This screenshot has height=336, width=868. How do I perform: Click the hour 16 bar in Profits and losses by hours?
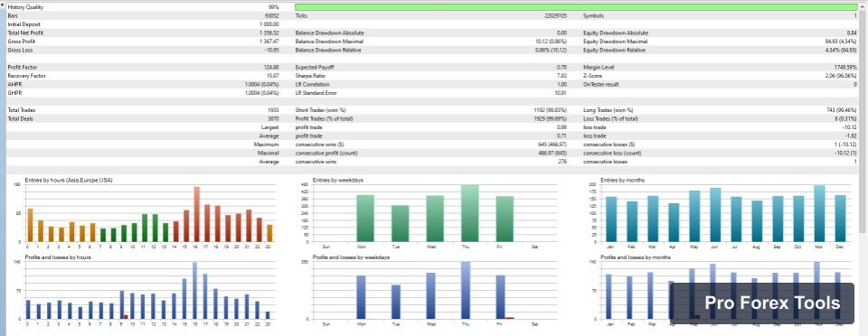coord(195,291)
